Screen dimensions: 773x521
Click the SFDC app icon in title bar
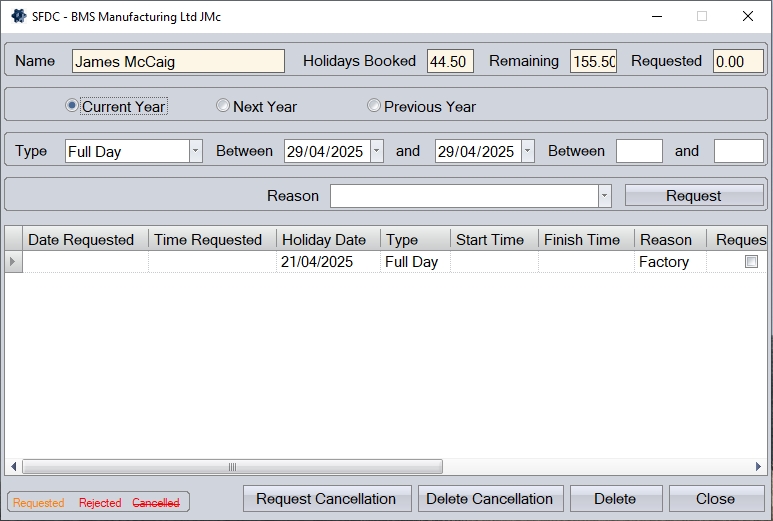tap(19, 16)
